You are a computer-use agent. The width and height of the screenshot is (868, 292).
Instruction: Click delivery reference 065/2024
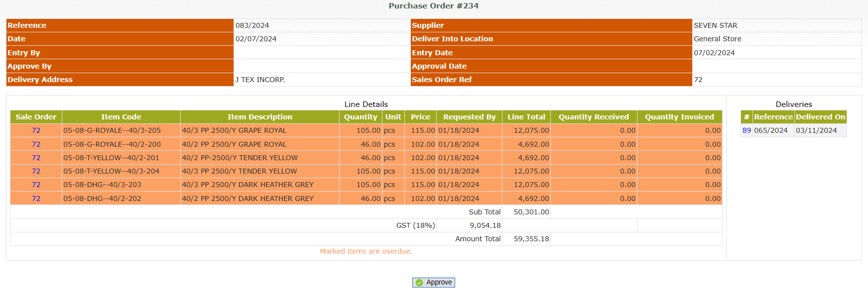770,130
